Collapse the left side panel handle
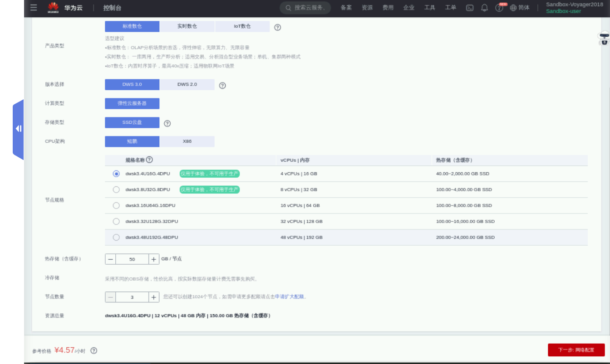The height and width of the screenshot is (364, 610). click(x=18, y=129)
